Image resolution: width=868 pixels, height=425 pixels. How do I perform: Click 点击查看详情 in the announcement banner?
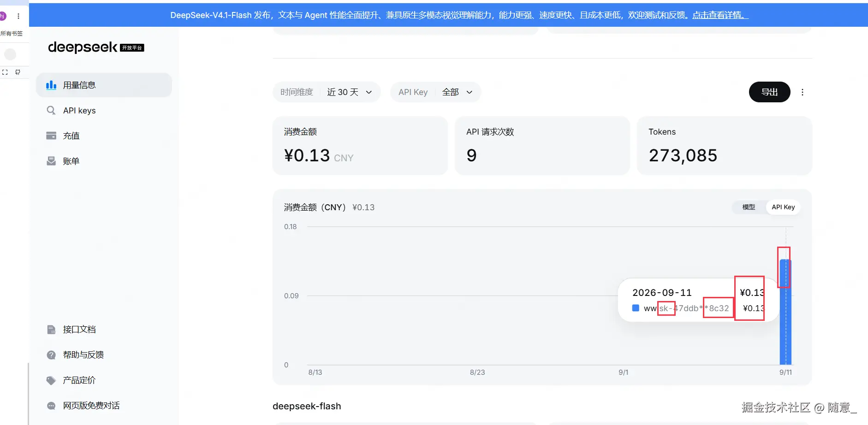(x=720, y=15)
